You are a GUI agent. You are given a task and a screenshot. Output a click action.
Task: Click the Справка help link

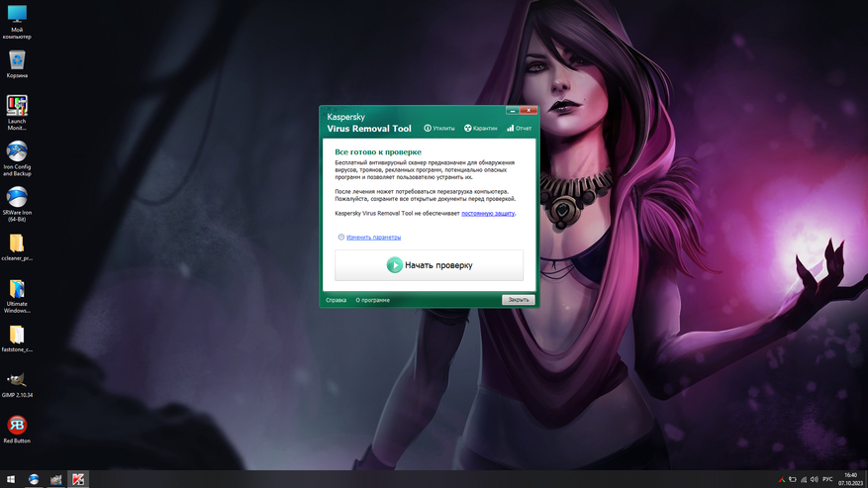337,300
